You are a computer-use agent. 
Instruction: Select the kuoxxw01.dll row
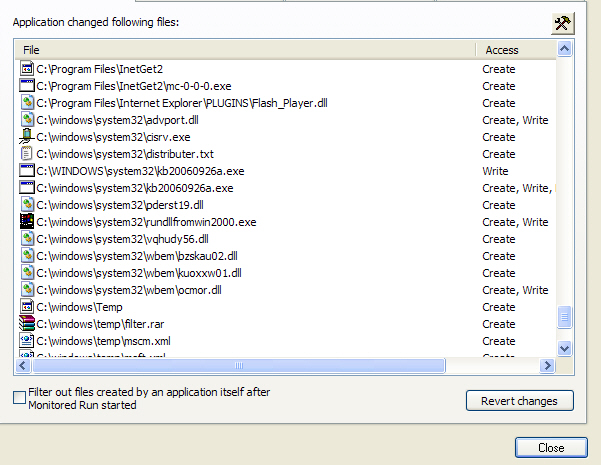[x=139, y=273]
